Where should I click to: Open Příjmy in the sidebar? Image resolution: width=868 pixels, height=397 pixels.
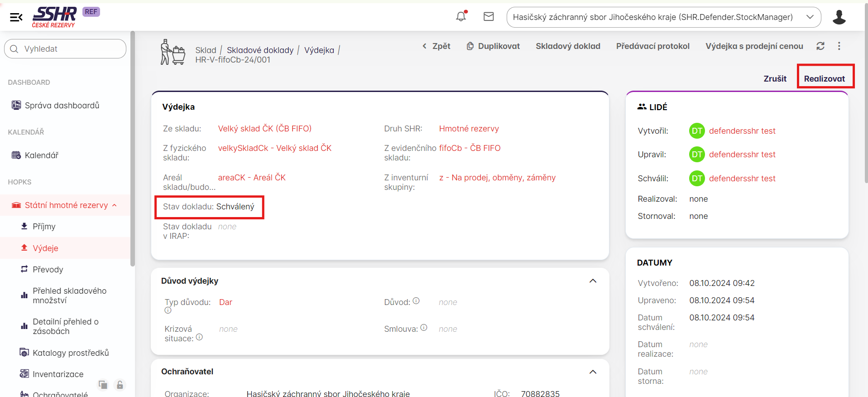coord(44,227)
